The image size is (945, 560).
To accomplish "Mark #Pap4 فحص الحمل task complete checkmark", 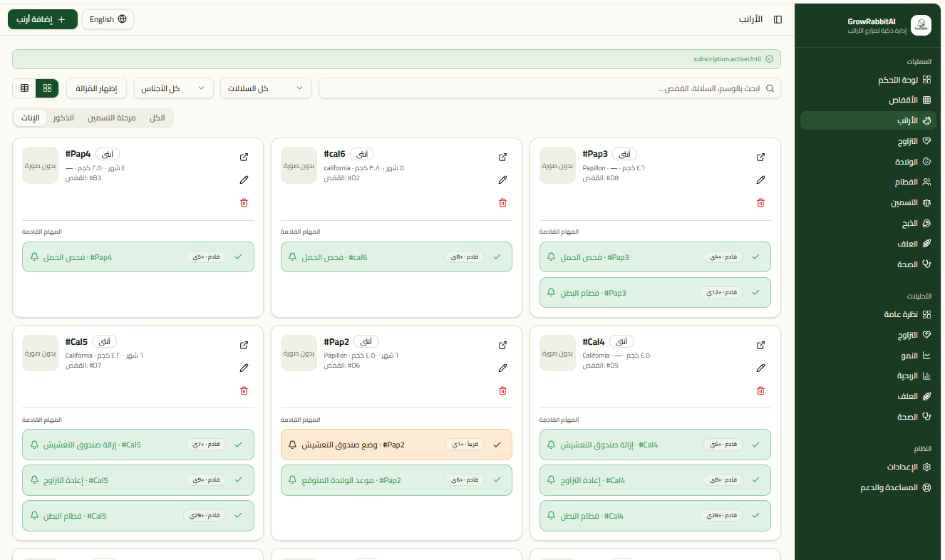I will (x=239, y=257).
